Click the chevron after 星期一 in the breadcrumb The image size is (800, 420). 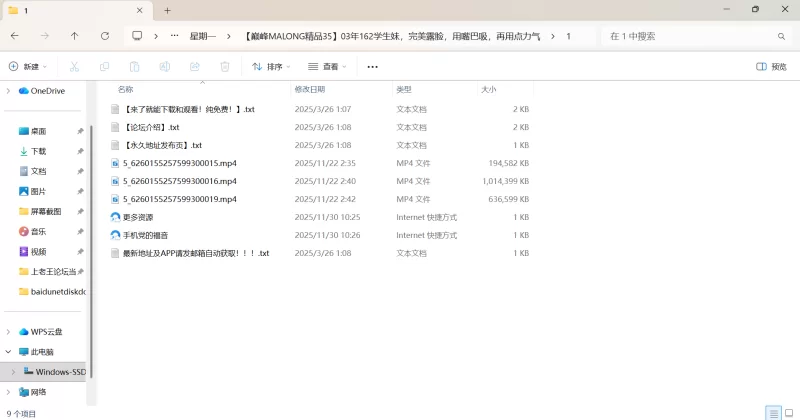pos(229,36)
